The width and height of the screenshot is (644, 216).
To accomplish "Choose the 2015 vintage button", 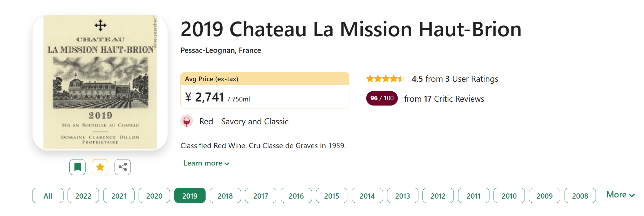I will point(332,196).
